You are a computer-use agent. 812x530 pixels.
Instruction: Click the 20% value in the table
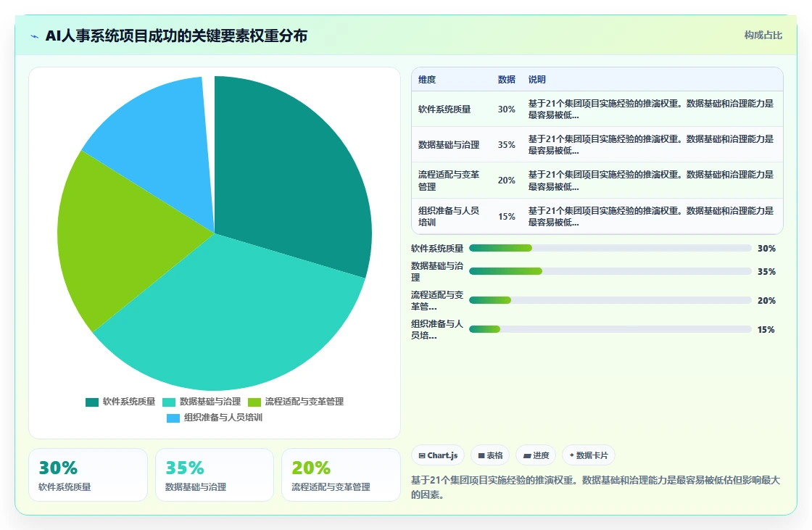(x=507, y=181)
